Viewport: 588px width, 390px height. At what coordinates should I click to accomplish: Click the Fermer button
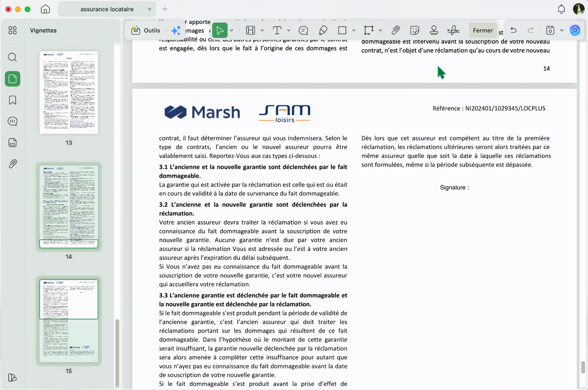[483, 30]
